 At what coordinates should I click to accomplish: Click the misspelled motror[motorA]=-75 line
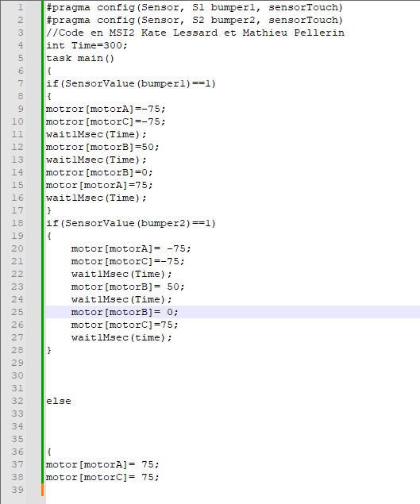click(x=106, y=109)
